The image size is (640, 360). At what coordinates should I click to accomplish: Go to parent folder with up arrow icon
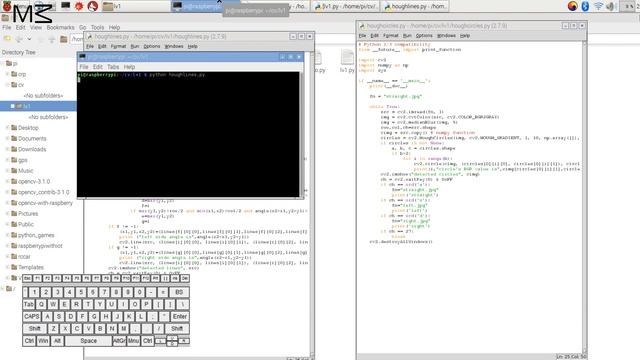[52, 39]
